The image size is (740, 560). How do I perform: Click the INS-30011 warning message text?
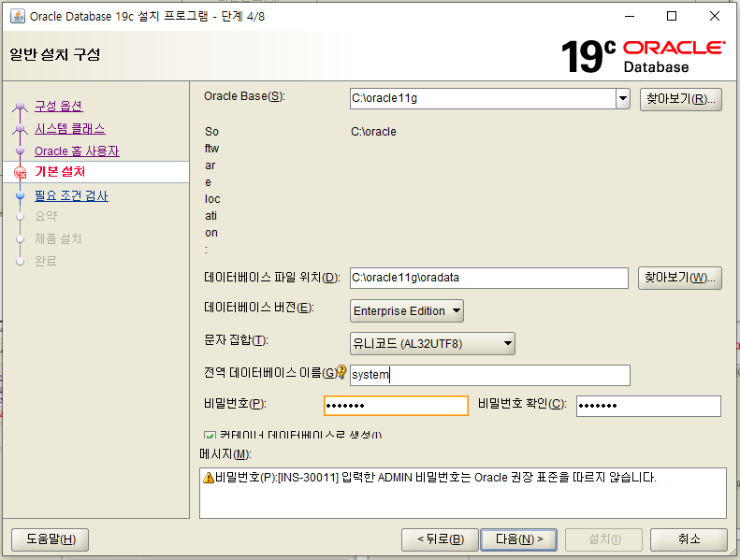point(436,478)
